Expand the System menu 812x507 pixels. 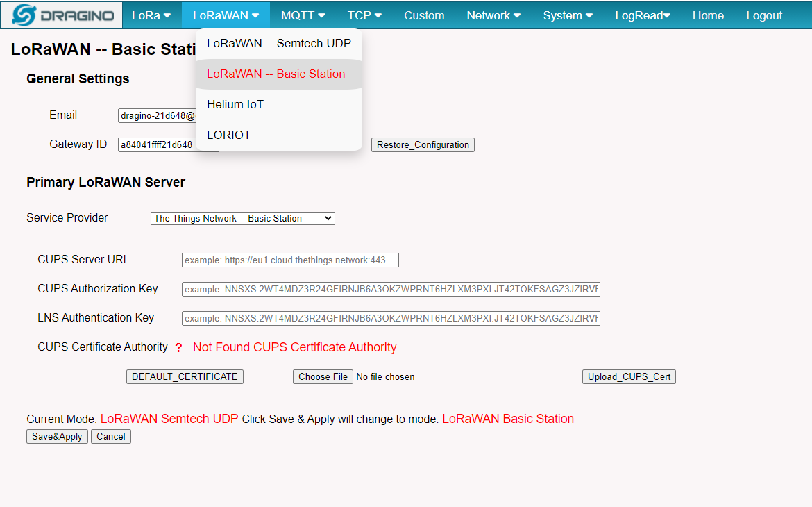pyautogui.click(x=568, y=15)
